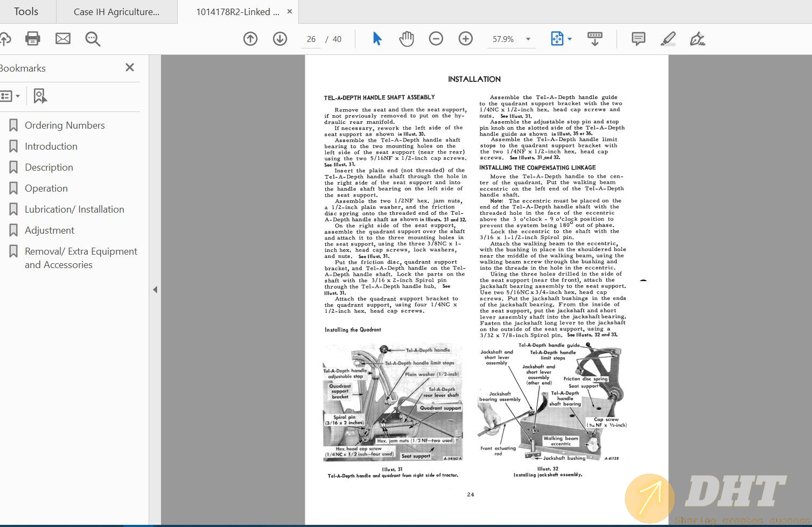Collapse the navigation pane with side arrow
Viewport: 812px width, 527px height.
click(x=155, y=290)
